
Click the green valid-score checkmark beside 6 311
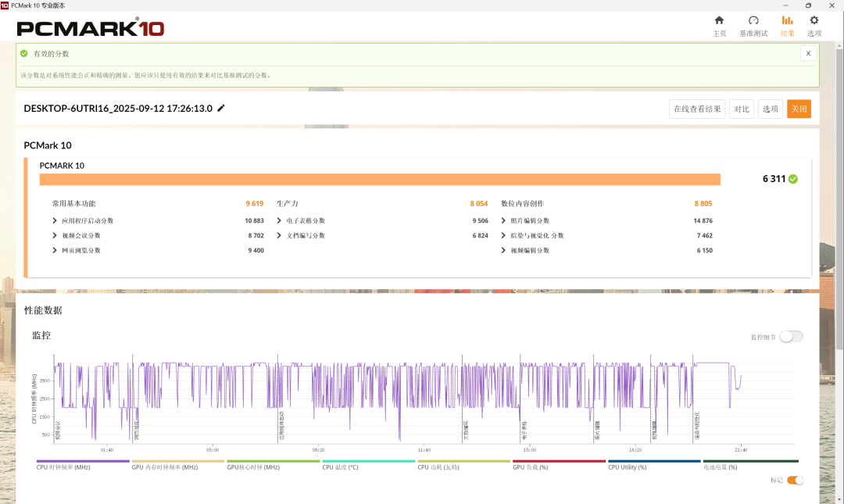(x=793, y=179)
